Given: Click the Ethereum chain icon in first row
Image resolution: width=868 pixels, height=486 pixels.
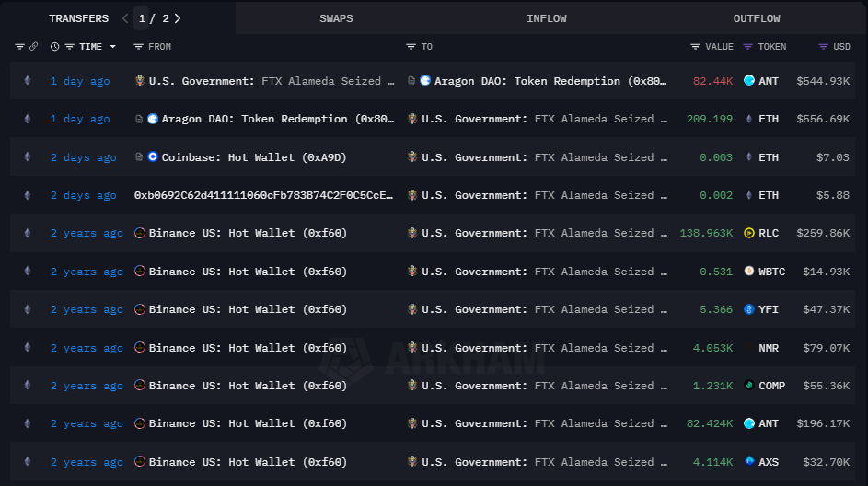Looking at the screenshot, I should tap(27, 81).
